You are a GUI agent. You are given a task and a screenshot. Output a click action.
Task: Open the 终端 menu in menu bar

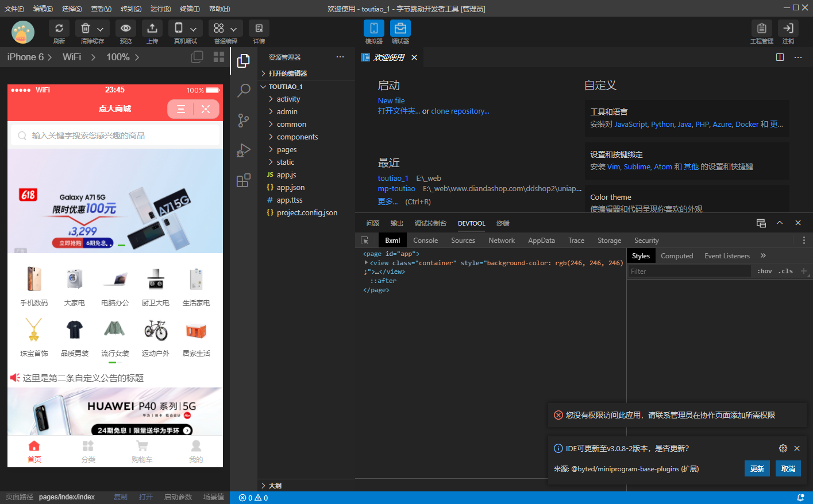190,9
